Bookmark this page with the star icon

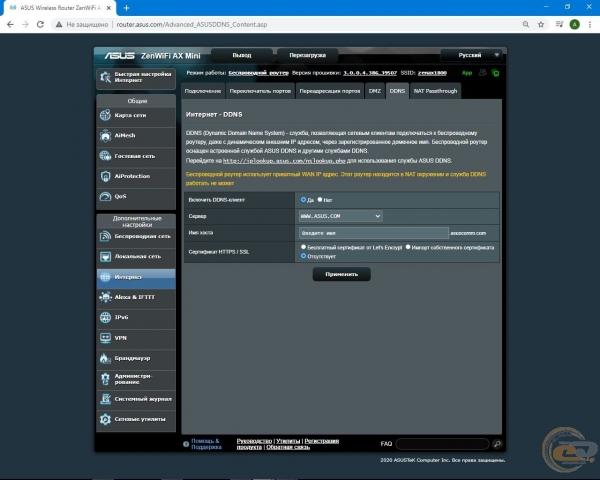pos(541,24)
